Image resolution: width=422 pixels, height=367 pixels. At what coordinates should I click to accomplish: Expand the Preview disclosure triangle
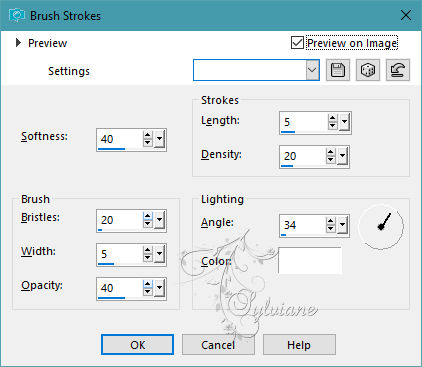tap(18, 43)
